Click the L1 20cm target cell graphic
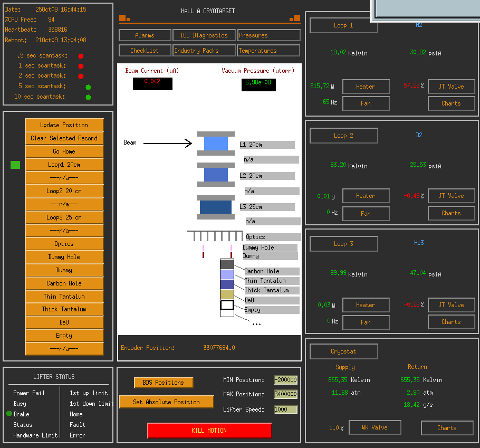 [x=216, y=144]
